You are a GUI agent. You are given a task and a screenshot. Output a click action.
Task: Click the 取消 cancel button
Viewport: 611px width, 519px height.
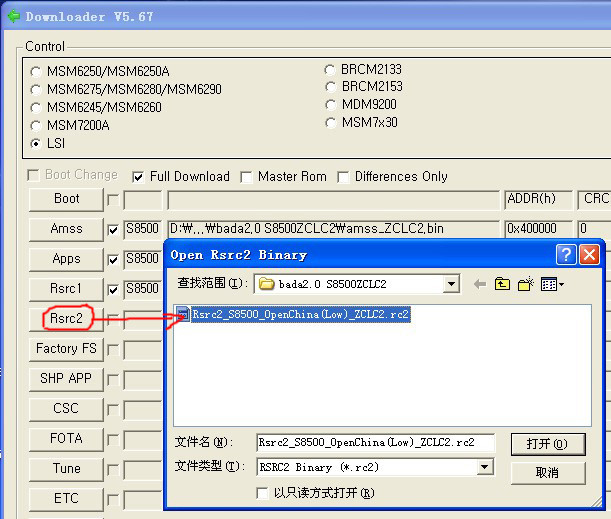pos(548,473)
